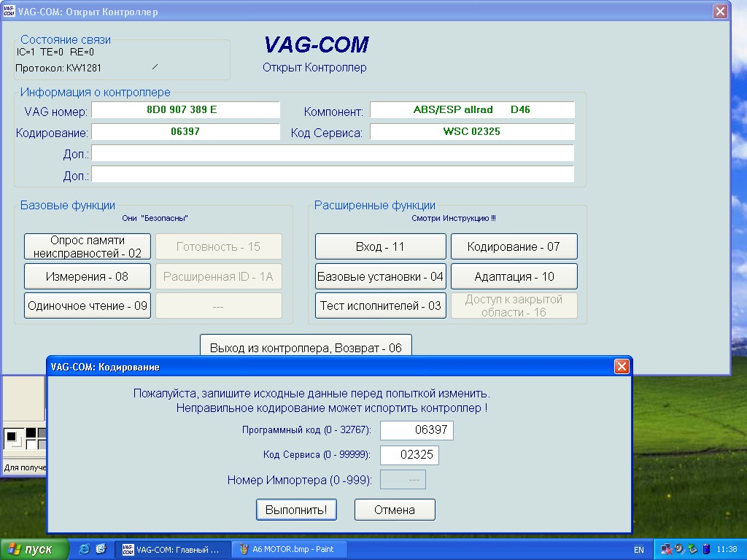Click the second quick launch icon
The height and width of the screenshot is (560, 747).
(101, 549)
